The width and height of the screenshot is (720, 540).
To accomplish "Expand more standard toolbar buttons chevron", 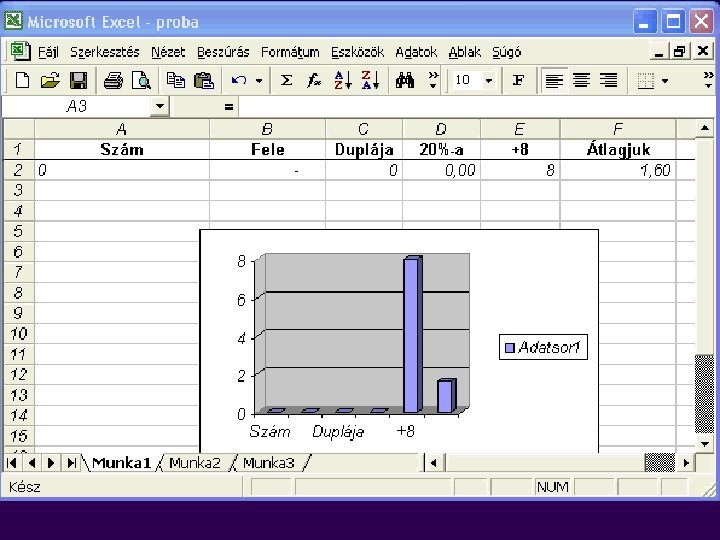I will click(x=433, y=80).
